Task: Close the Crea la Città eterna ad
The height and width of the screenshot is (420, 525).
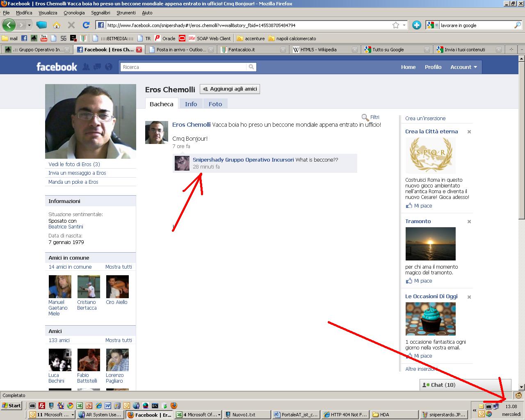Action: point(469,132)
